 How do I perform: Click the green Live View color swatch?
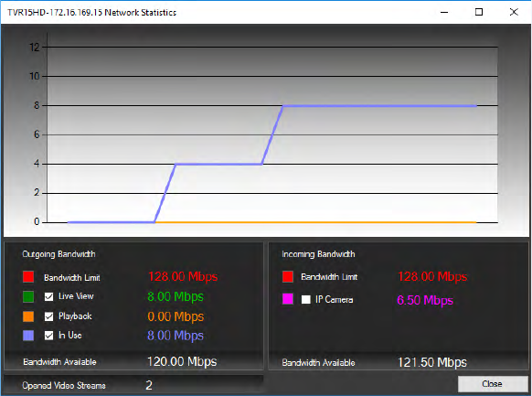point(28,296)
